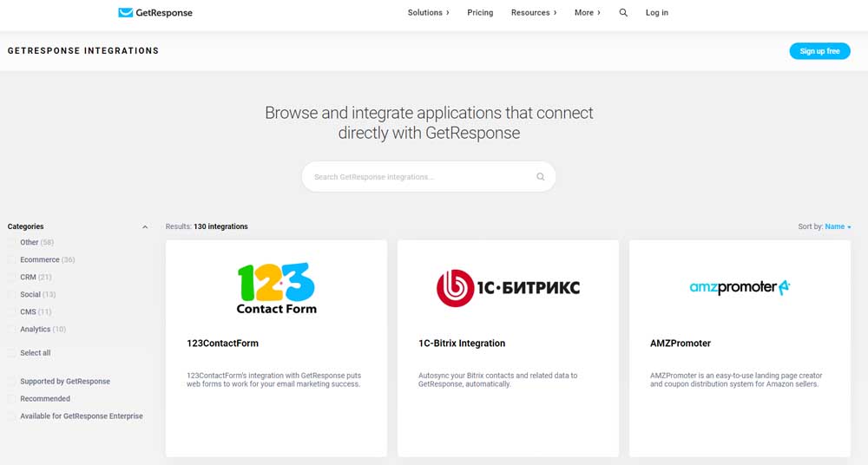Open the 123 Contact Form logo
Screen dimensions: 868x465
click(276, 288)
